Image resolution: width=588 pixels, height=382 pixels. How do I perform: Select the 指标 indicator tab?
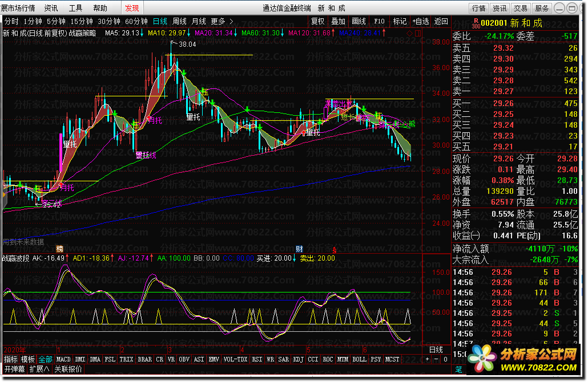[10, 359]
